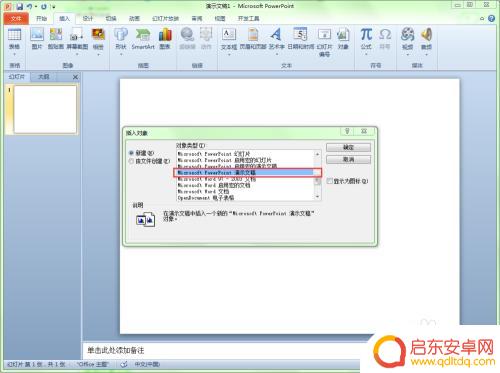Click the hyperlink globe icon
The width and height of the screenshot is (500, 373).
187,35
